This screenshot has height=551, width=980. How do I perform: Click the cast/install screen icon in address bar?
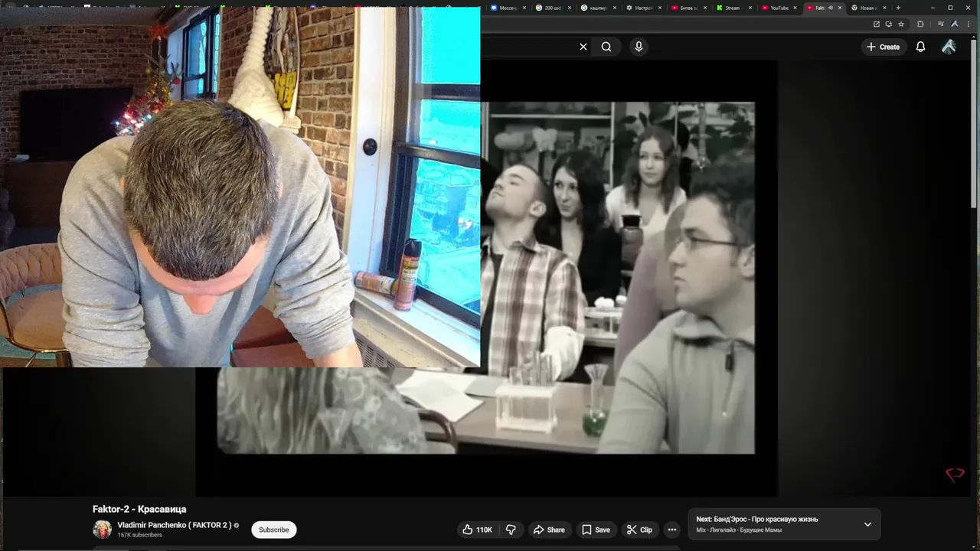pyautogui.click(x=889, y=24)
